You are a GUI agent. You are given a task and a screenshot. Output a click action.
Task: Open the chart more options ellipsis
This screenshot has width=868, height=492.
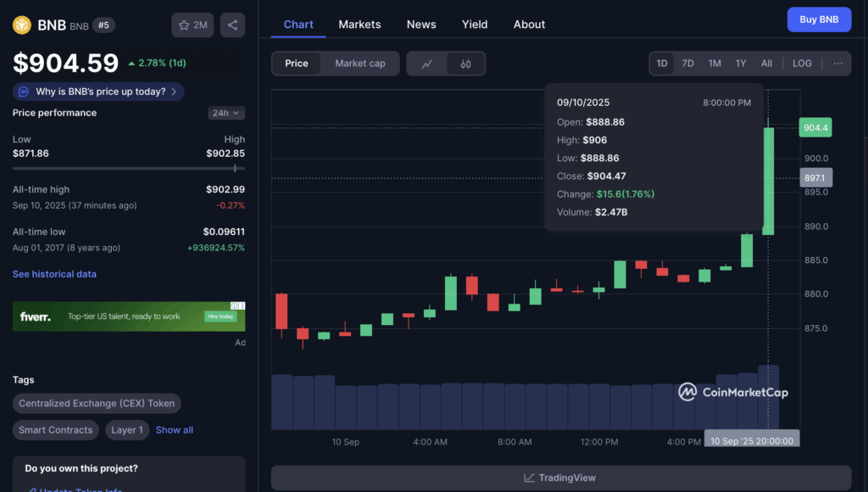[837, 64]
